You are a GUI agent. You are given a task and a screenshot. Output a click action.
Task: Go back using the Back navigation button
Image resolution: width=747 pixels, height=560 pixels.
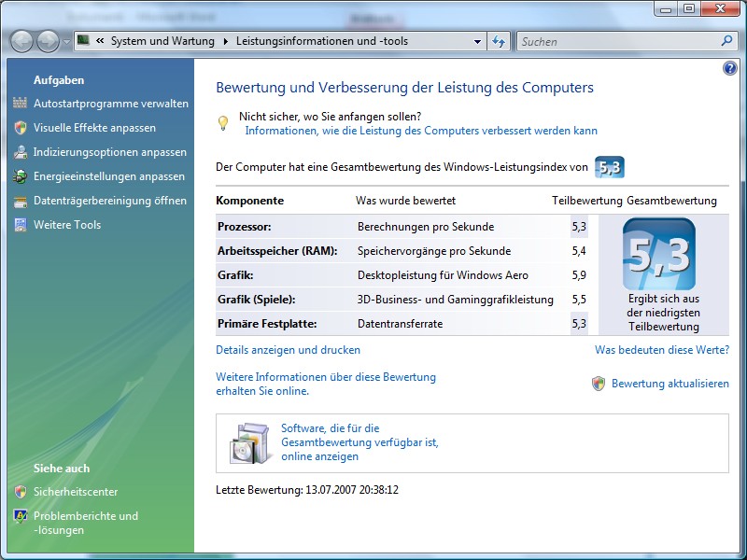(x=21, y=41)
